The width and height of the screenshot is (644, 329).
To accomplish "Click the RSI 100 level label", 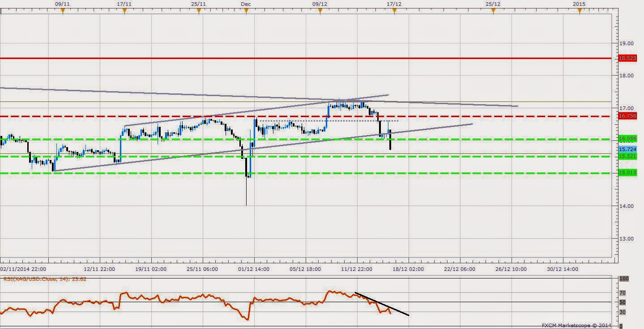I will [623, 278].
